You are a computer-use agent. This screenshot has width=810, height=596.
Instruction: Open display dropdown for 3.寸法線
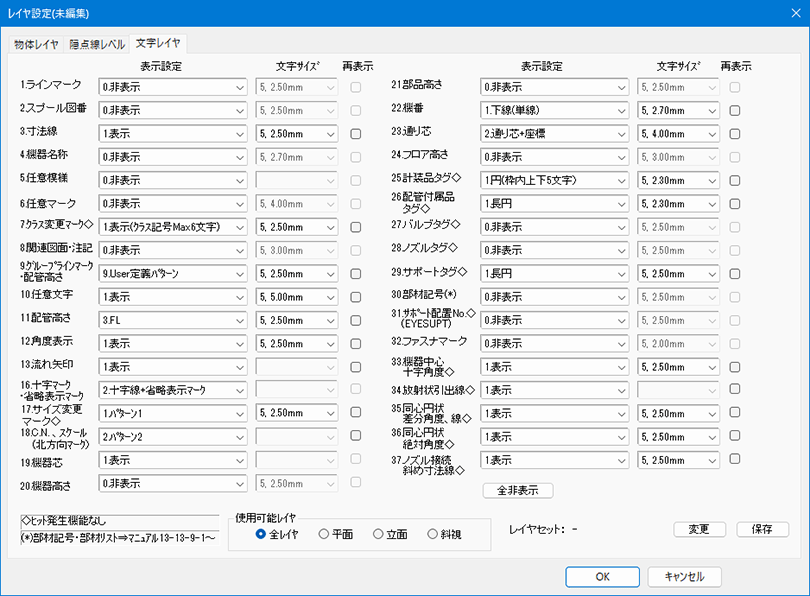(173, 133)
